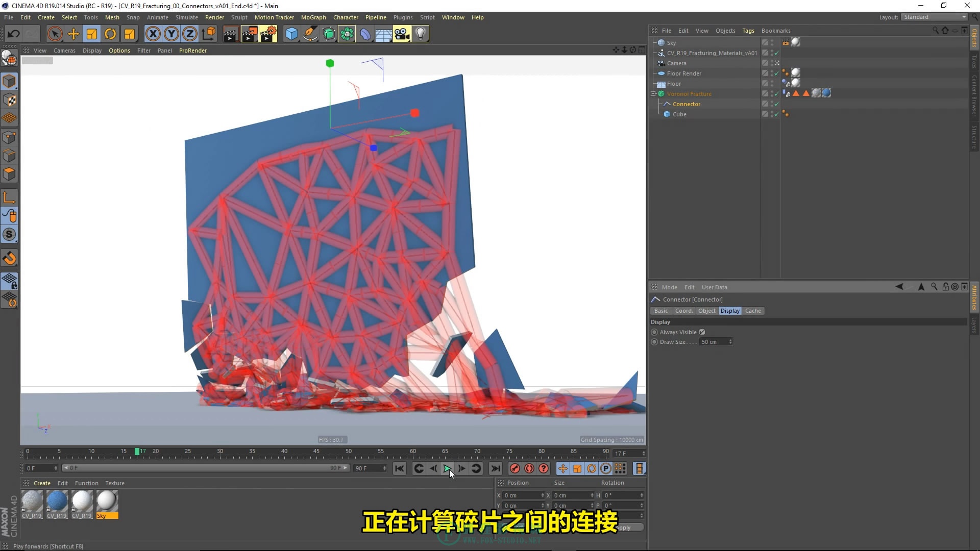Add a Light object icon
Screen dimensions: 980x551
(420, 34)
